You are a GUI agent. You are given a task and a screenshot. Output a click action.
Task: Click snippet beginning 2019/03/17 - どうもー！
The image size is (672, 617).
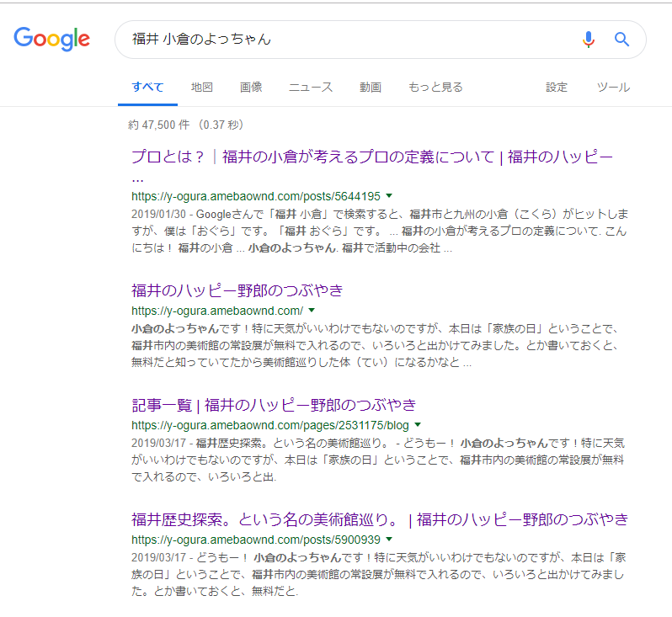coord(379,574)
